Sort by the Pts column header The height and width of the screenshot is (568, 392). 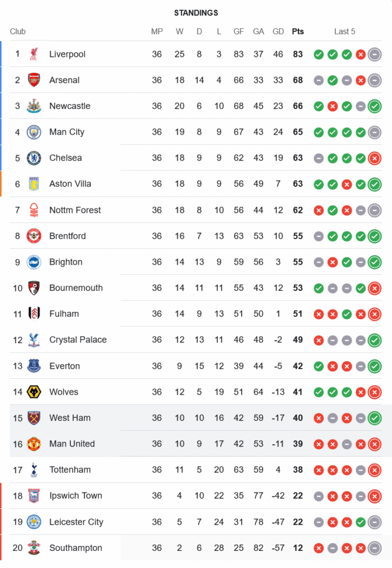[298, 31]
